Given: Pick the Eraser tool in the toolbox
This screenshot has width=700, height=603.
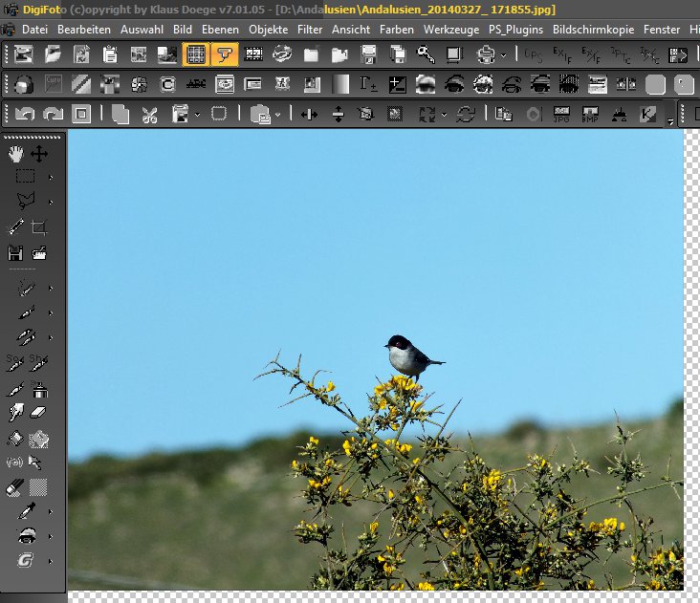Looking at the screenshot, I should click(x=39, y=413).
